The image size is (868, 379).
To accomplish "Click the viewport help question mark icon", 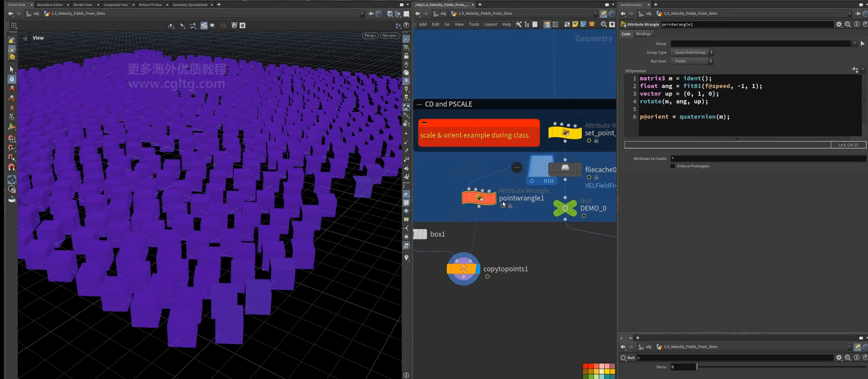I will tap(406, 25).
